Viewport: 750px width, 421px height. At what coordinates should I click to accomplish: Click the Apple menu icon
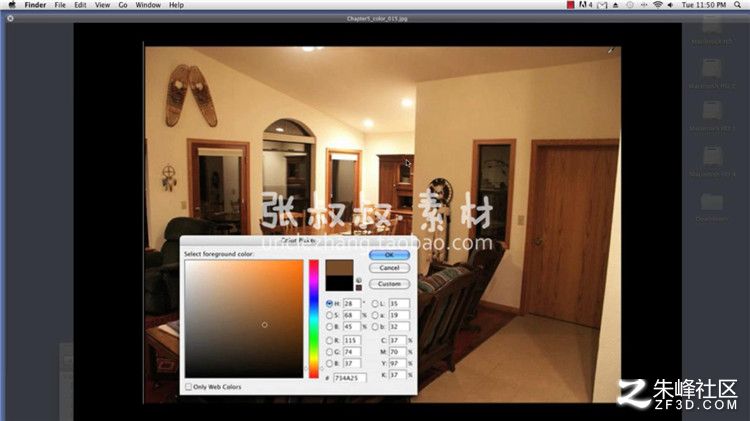coord(12,5)
